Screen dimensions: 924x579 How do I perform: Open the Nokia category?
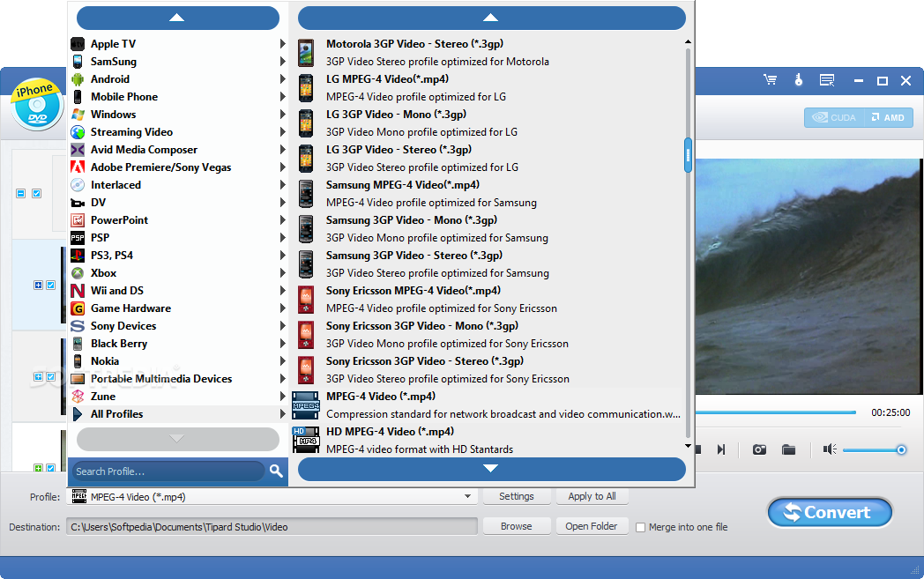(178, 361)
